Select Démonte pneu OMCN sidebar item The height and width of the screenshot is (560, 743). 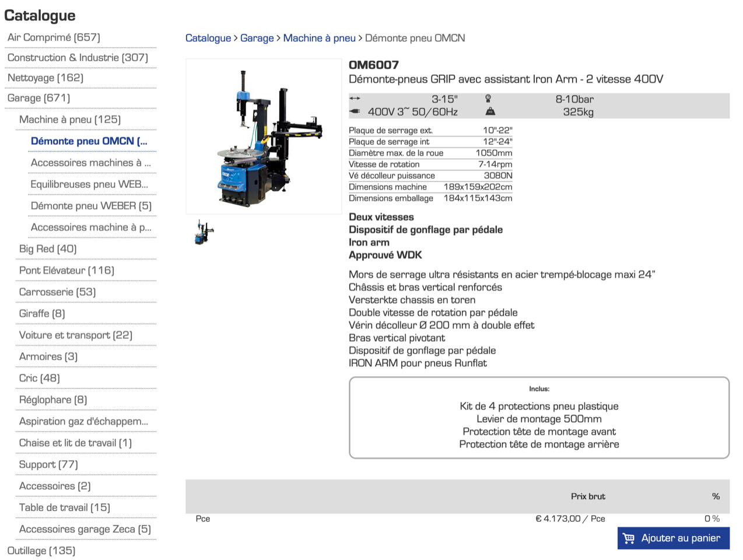pyautogui.click(x=89, y=141)
